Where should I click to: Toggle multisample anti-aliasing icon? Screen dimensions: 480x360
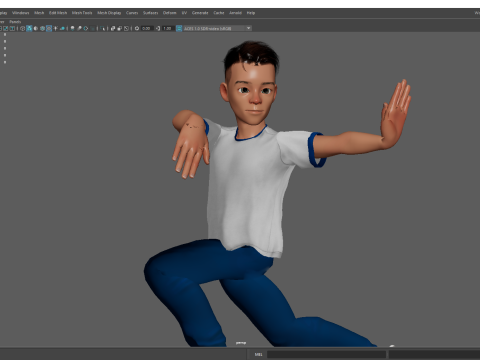point(86,29)
